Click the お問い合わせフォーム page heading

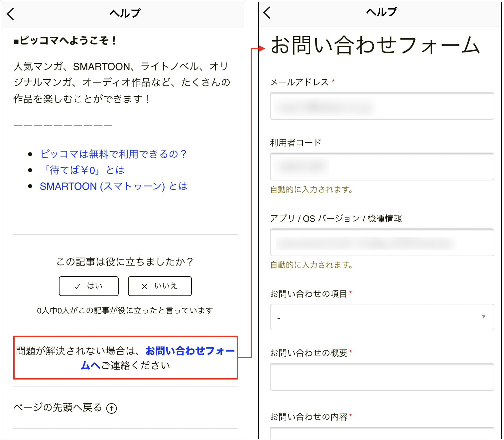coord(375,46)
